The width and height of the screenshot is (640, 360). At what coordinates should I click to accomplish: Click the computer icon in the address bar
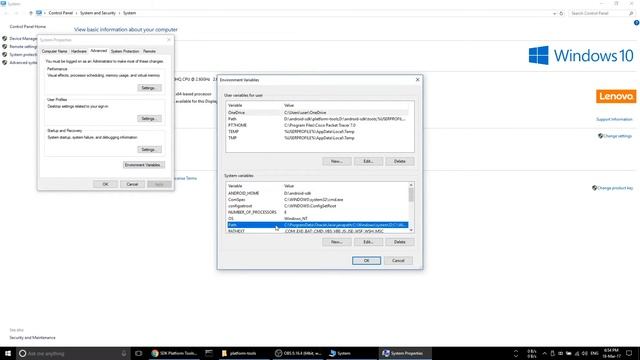[39, 13]
